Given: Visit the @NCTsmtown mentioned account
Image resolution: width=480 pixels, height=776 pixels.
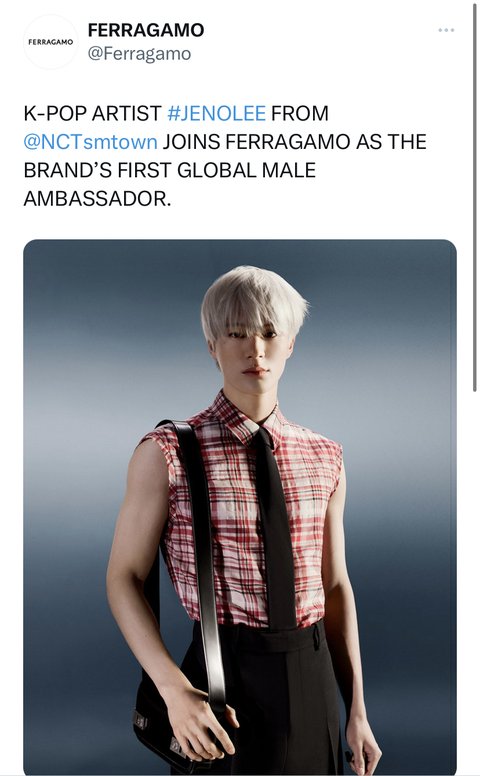Looking at the screenshot, I should click(91, 142).
